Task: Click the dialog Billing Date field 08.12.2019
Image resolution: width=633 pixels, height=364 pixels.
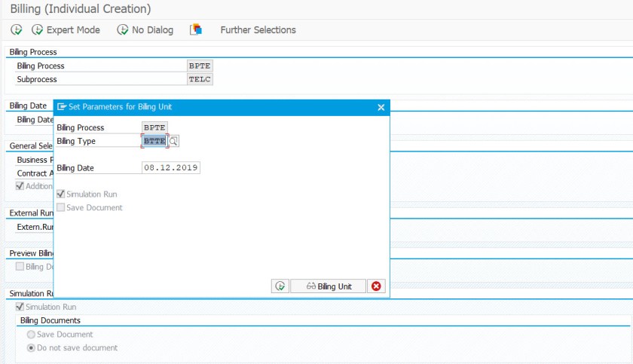Action: 171,167
